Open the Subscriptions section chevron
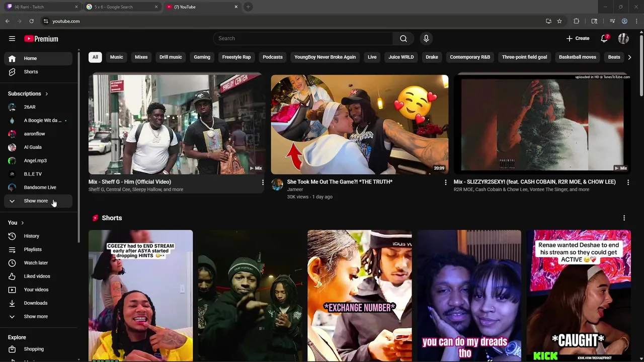644x362 pixels. tap(47, 94)
